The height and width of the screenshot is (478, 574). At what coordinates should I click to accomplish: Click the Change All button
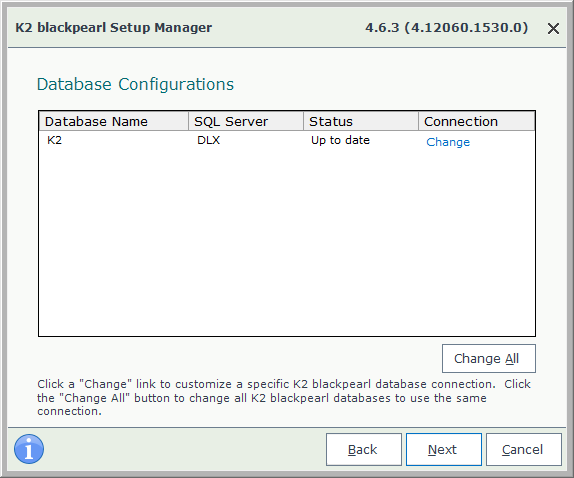tap(489, 358)
